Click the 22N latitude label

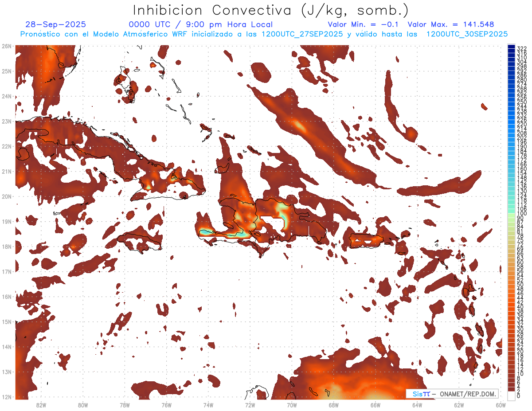(6, 146)
